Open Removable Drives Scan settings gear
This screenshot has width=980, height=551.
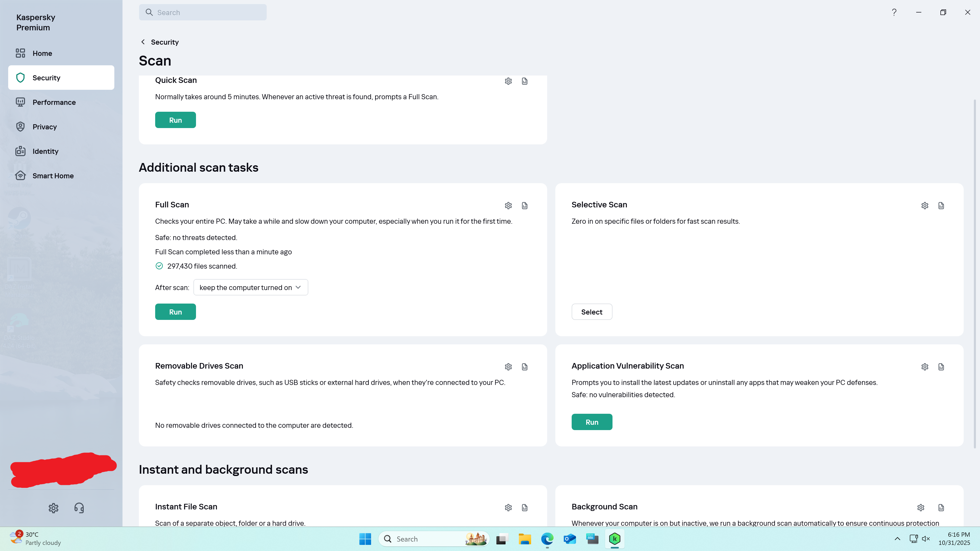[508, 367]
